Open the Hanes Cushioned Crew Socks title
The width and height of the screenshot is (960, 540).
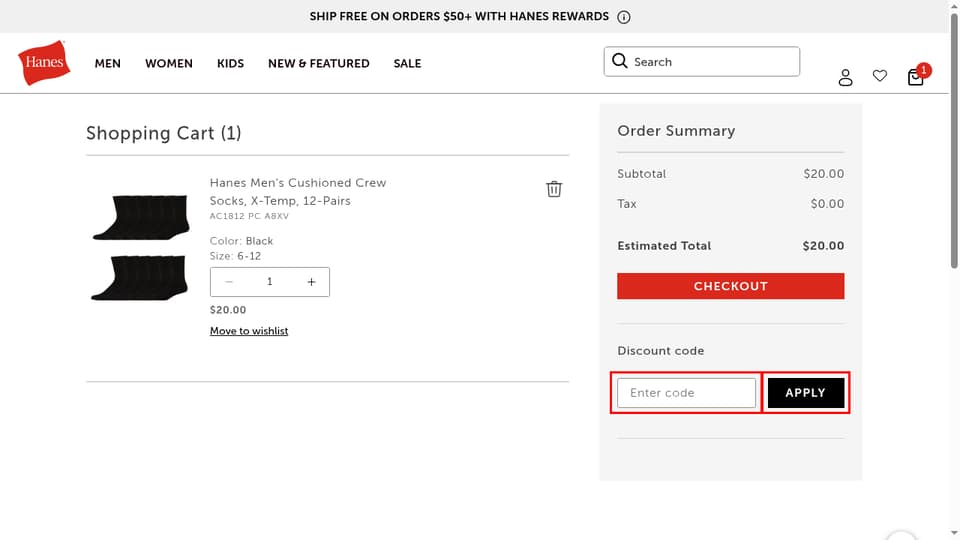pos(298,192)
